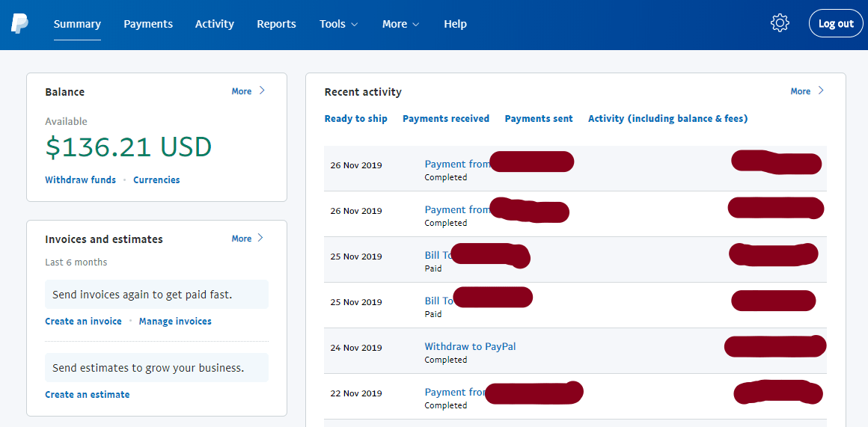Go to the Activity page
The image size is (868, 427).
tap(215, 24)
